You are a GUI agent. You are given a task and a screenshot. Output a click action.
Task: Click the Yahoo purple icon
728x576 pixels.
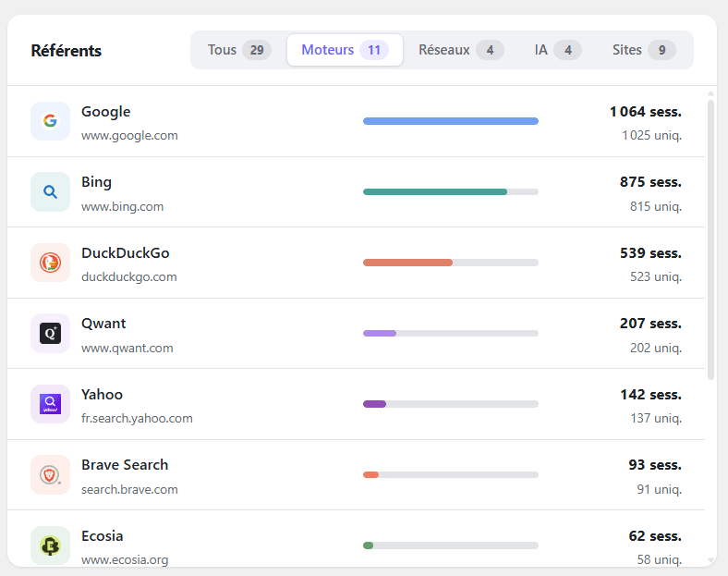pyautogui.click(x=50, y=404)
